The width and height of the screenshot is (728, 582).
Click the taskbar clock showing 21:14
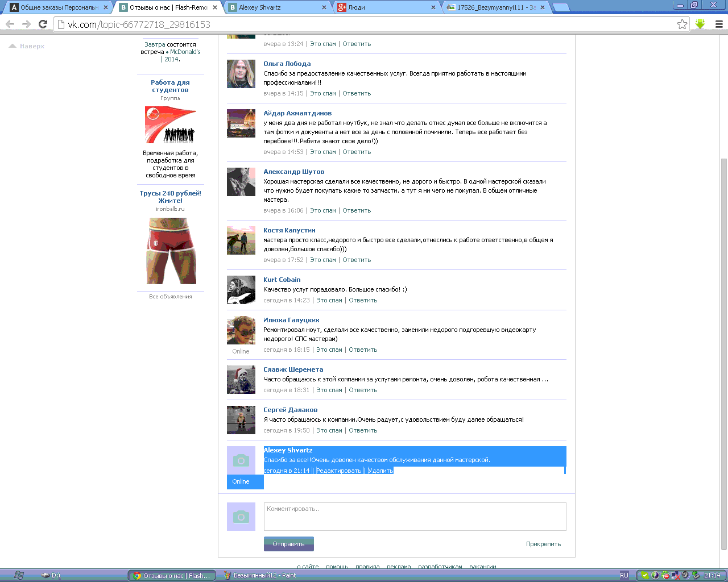[x=712, y=575]
